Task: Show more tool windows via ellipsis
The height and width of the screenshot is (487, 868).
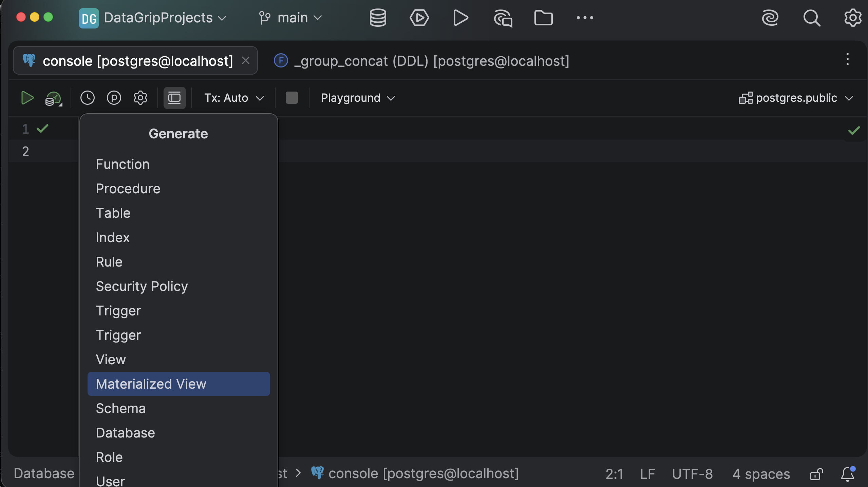Action: click(585, 18)
